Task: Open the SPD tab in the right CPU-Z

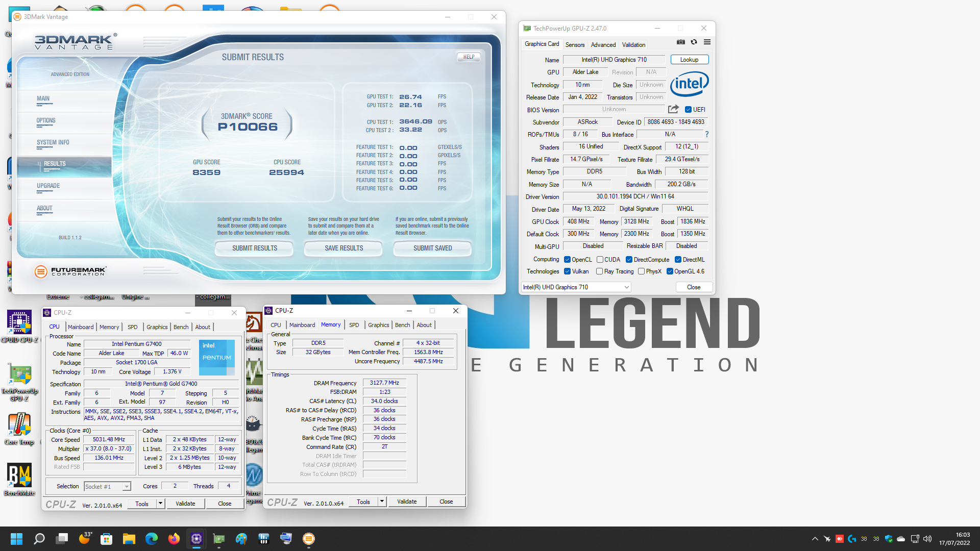Action: pyautogui.click(x=354, y=325)
